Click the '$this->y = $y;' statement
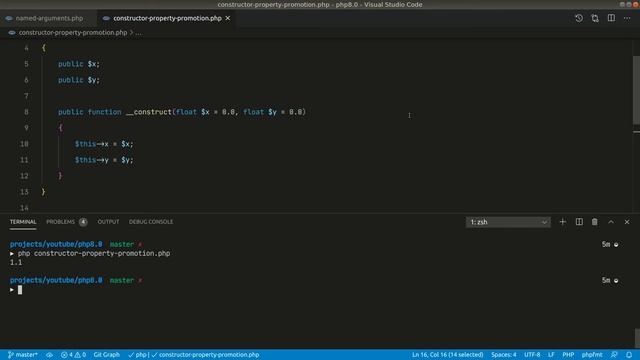This screenshot has width=640, height=360. 104,160
